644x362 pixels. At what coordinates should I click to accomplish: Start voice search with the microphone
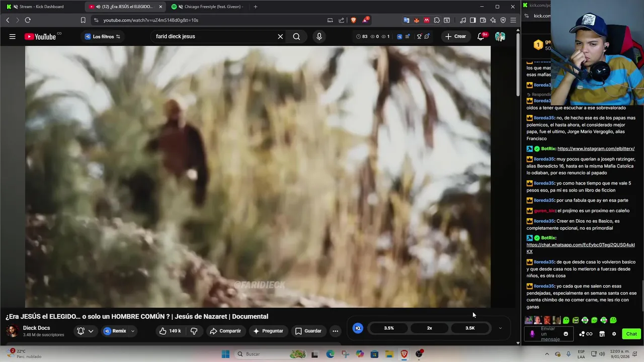pos(319,36)
